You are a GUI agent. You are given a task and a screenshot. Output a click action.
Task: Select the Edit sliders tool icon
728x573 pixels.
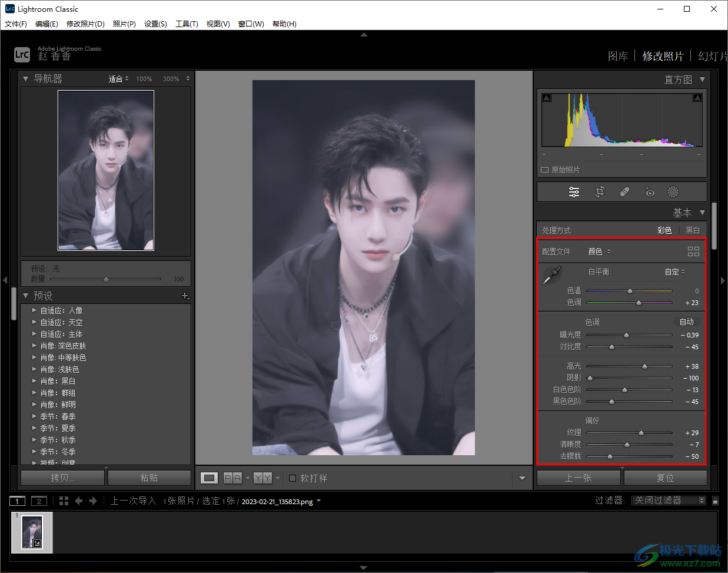pyautogui.click(x=574, y=192)
